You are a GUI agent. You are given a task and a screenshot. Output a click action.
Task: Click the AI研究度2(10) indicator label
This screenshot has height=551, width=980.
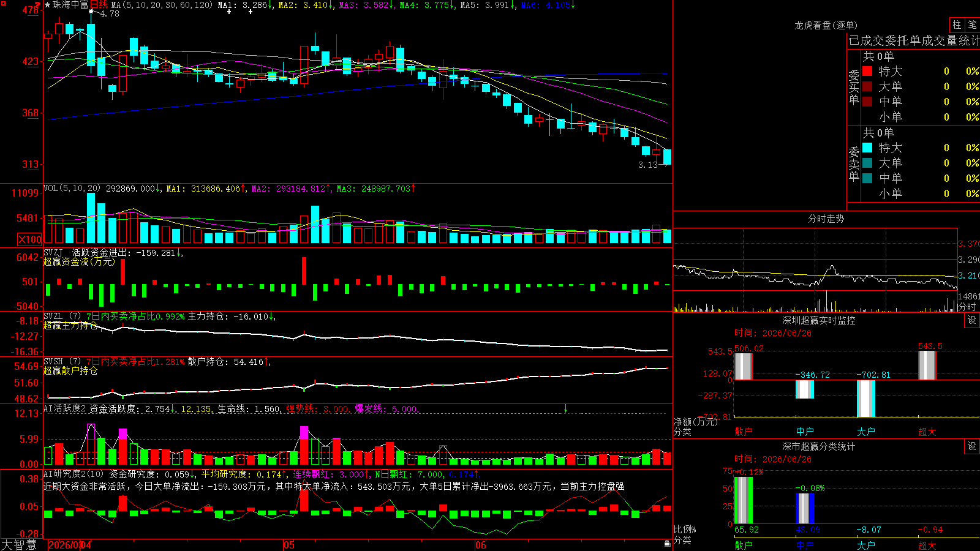pyautogui.click(x=75, y=474)
